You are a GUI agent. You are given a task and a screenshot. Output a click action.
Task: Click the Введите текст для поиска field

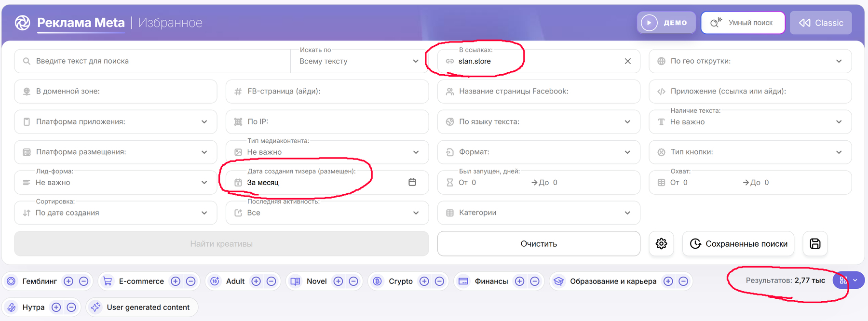pos(152,61)
